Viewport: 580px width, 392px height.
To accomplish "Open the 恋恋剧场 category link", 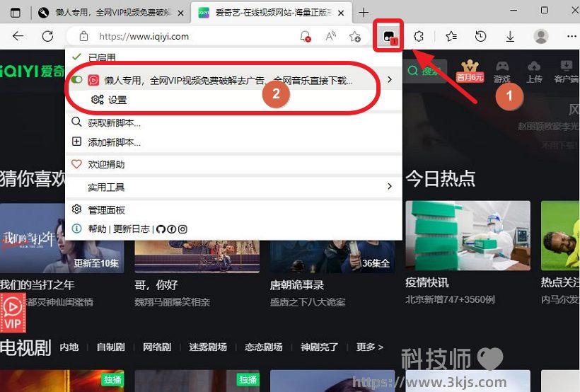I will [x=263, y=347].
